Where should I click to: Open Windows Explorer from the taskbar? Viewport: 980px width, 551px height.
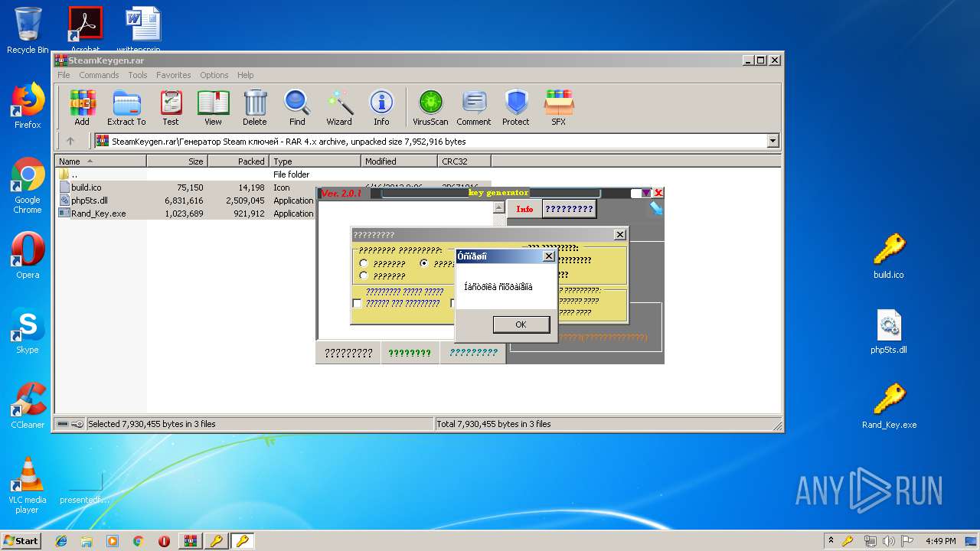pyautogui.click(x=87, y=541)
